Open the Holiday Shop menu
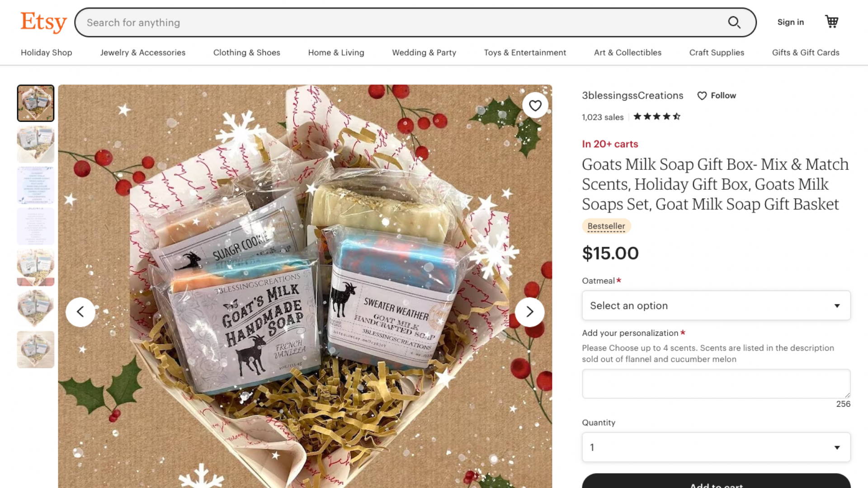The image size is (868, 488). click(x=47, y=52)
